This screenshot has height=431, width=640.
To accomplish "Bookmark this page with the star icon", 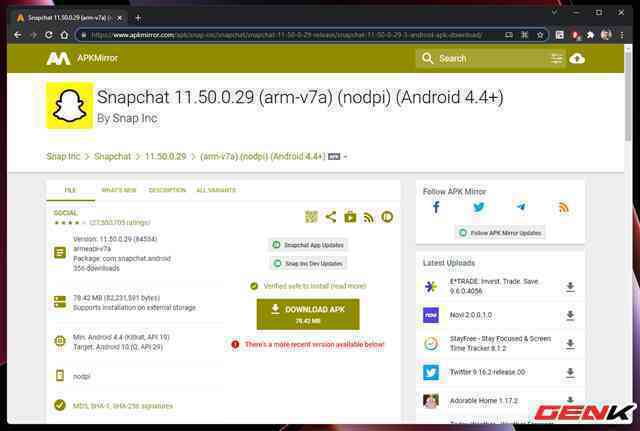I will 540,35.
